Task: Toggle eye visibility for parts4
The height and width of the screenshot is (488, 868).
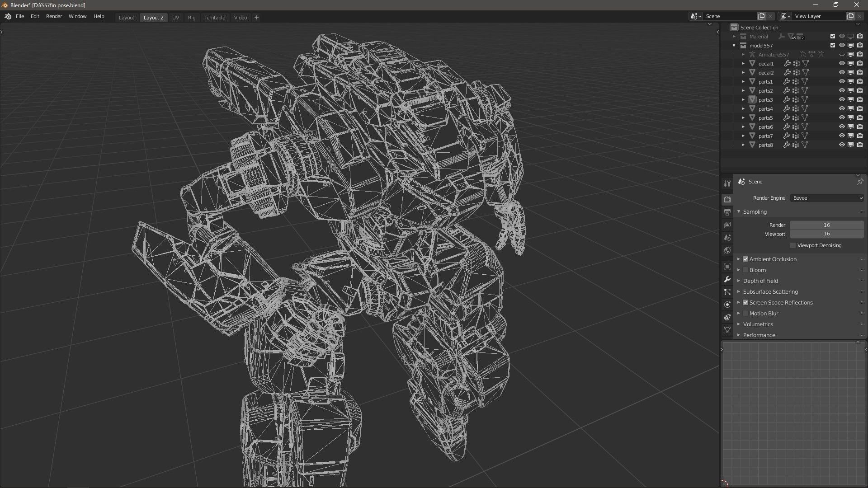Action: point(842,109)
